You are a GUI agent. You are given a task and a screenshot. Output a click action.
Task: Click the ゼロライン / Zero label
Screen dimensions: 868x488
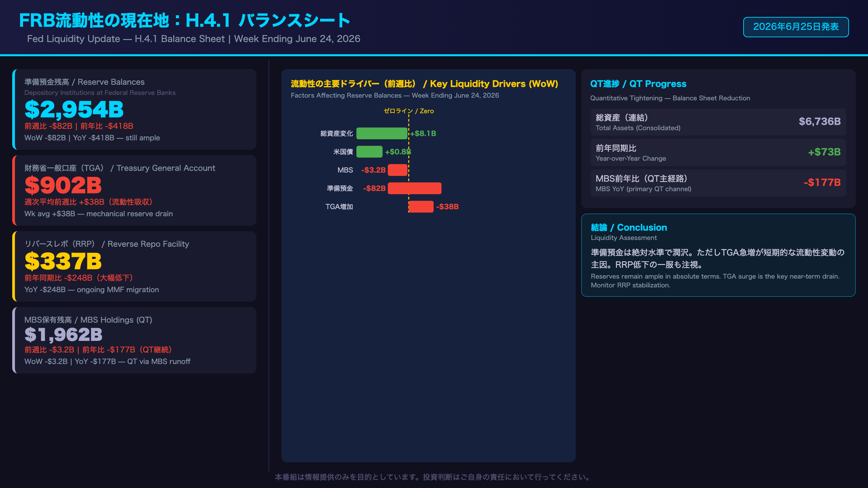(409, 111)
